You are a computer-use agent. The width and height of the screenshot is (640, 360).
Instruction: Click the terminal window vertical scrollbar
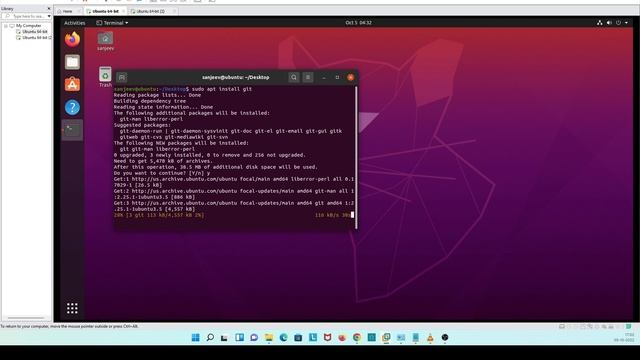(356, 157)
